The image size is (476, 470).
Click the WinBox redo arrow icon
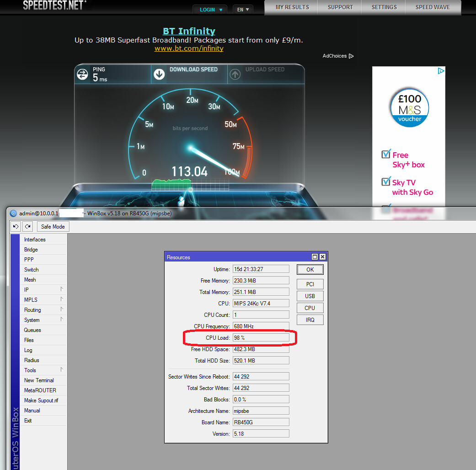[x=28, y=226]
